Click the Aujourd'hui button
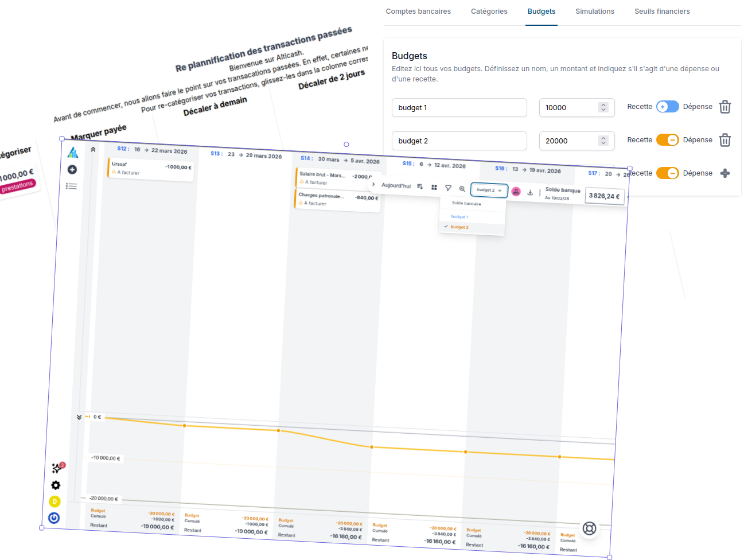The width and height of the screenshot is (744, 560). [x=396, y=185]
